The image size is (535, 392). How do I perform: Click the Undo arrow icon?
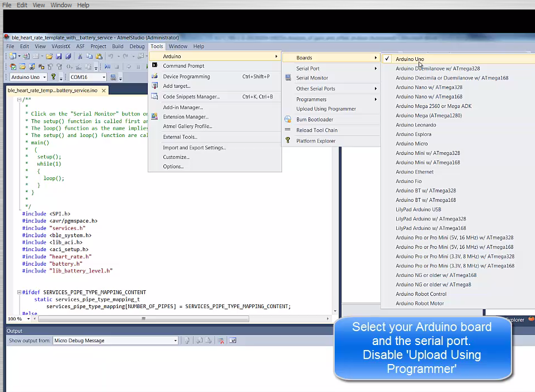(x=111, y=56)
